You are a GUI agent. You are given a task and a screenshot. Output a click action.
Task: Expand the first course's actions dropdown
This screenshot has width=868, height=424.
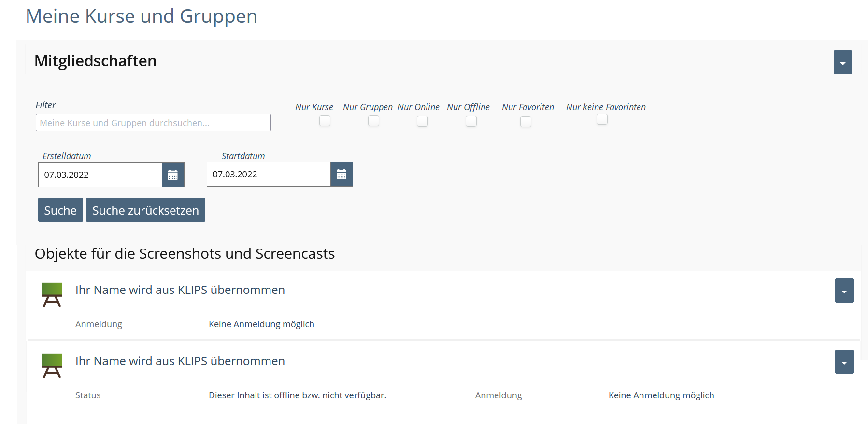844,291
